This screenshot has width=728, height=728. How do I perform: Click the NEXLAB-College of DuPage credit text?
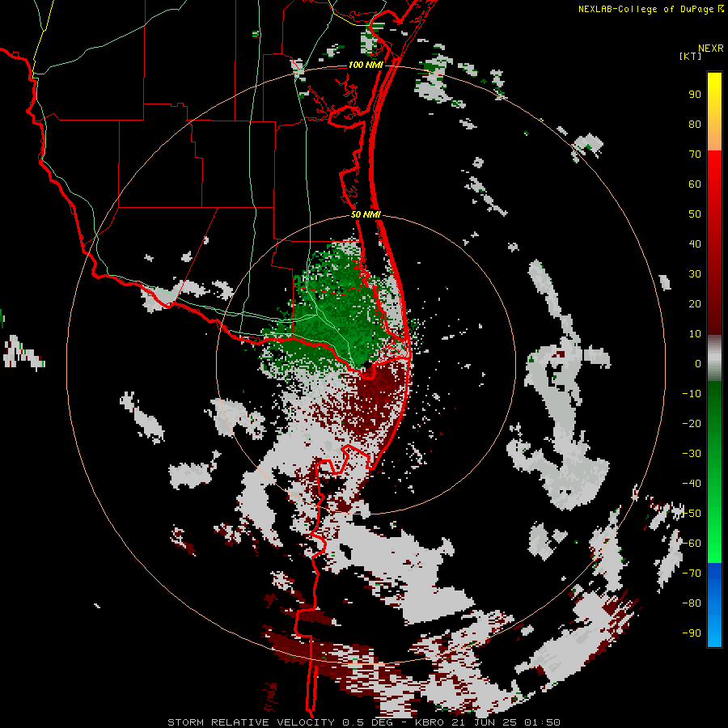pyautogui.click(x=650, y=9)
